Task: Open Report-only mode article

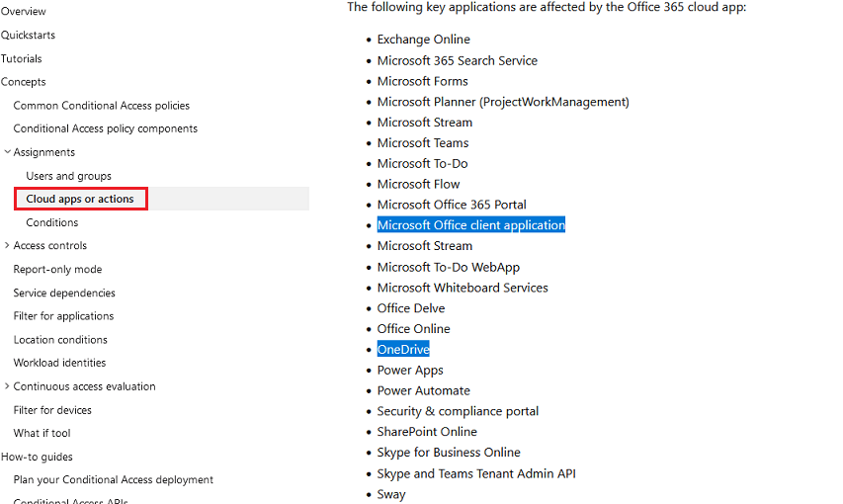Action: tap(57, 269)
